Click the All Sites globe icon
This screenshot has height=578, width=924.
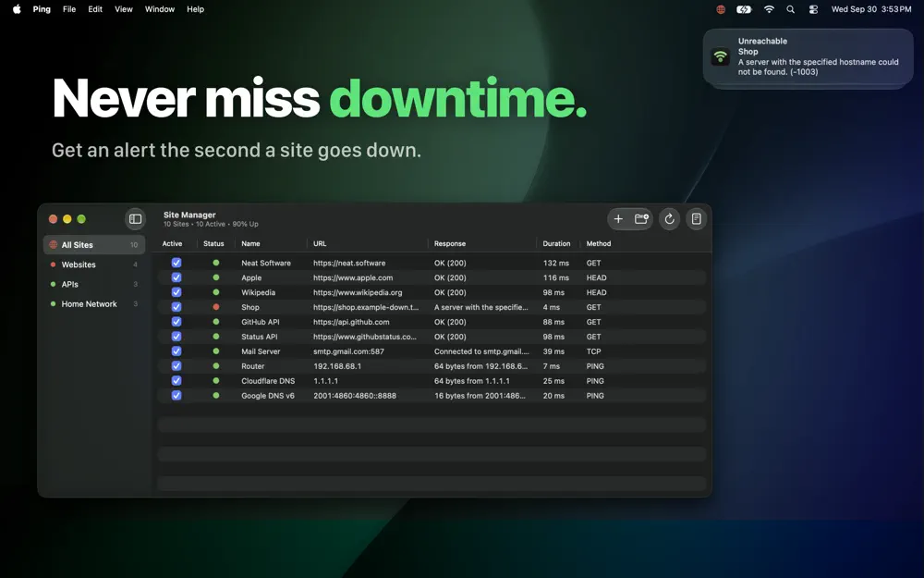(x=53, y=245)
